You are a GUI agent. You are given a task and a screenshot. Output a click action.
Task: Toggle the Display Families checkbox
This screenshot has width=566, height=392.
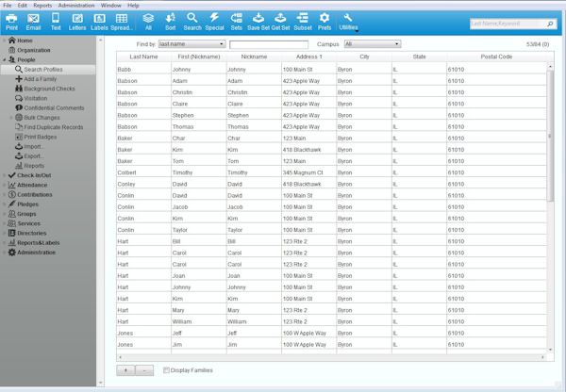pyautogui.click(x=166, y=370)
